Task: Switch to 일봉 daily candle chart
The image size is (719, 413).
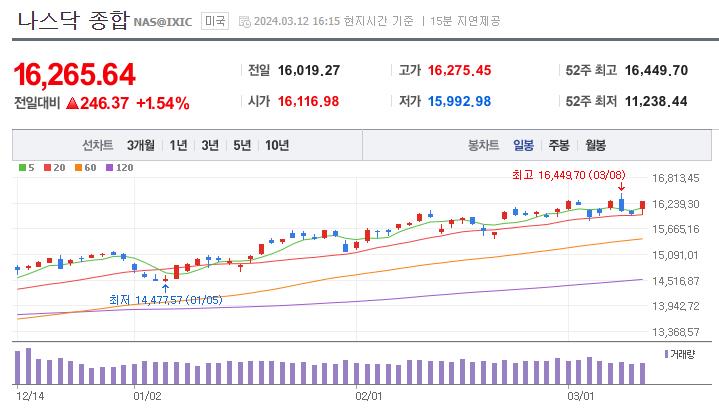Action: [x=523, y=145]
